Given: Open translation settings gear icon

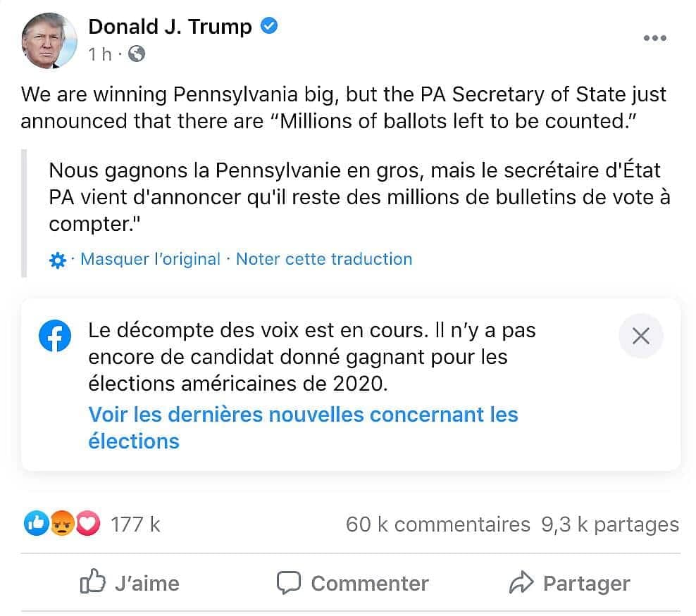Looking at the screenshot, I should pos(58,260).
